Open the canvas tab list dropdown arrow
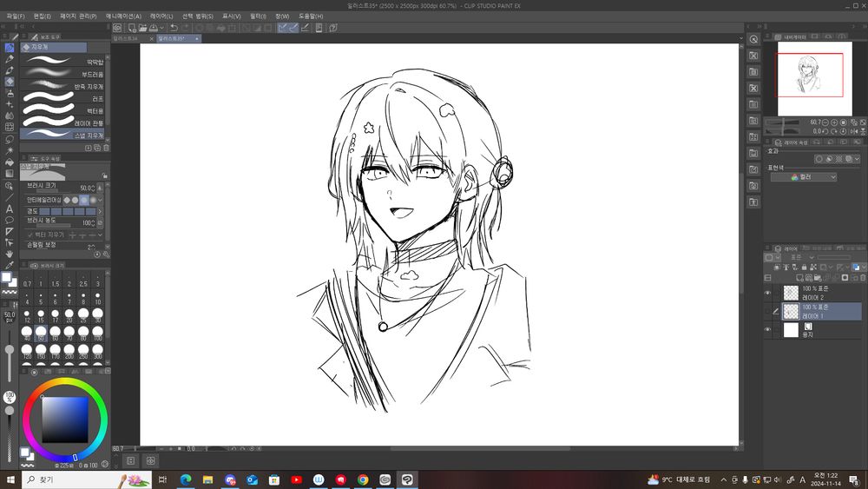Image resolution: width=868 pixels, height=489 pixels. 740,38
